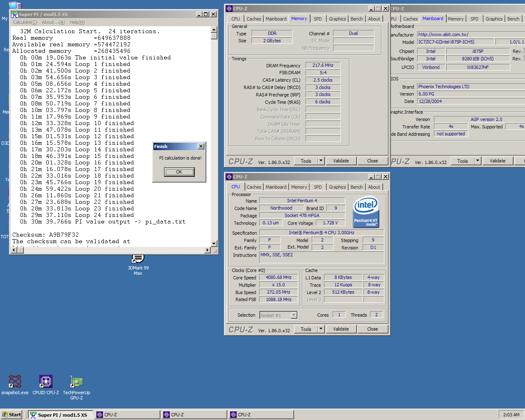Click the title bar icon of the CPU tab CPU-Z window
The height and width of the screenshot is (420, 525).
pos(229,177)
